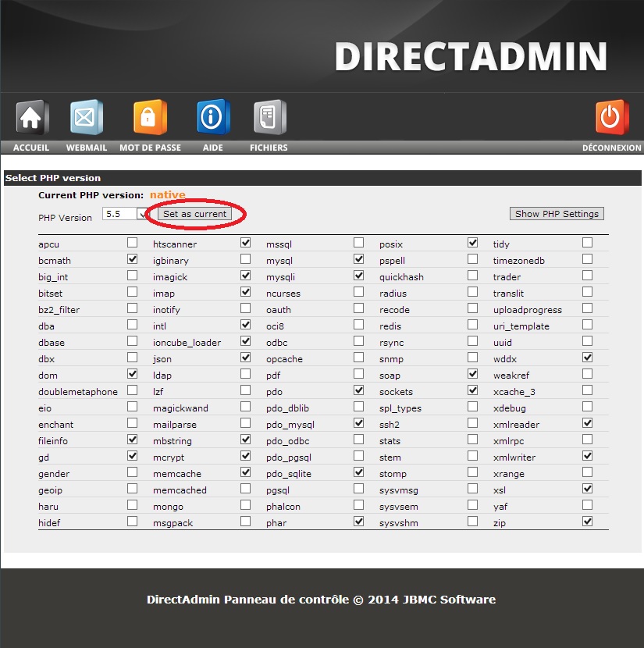
Task: Disable the pdo checkbox
Action: click(x=358, y=390)
